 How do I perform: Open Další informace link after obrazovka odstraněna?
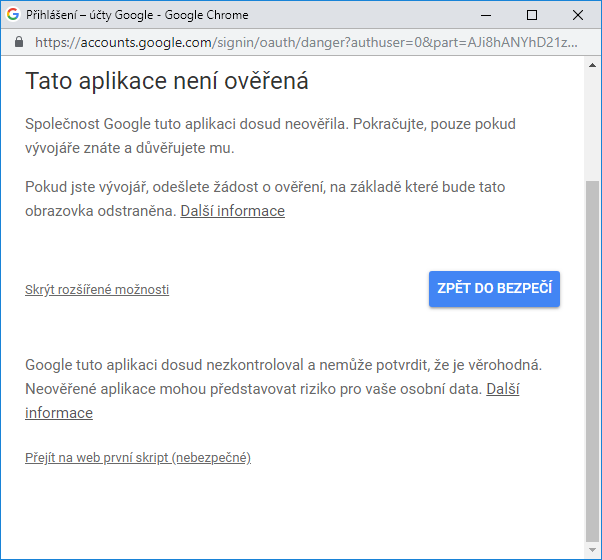coord(233,211)
